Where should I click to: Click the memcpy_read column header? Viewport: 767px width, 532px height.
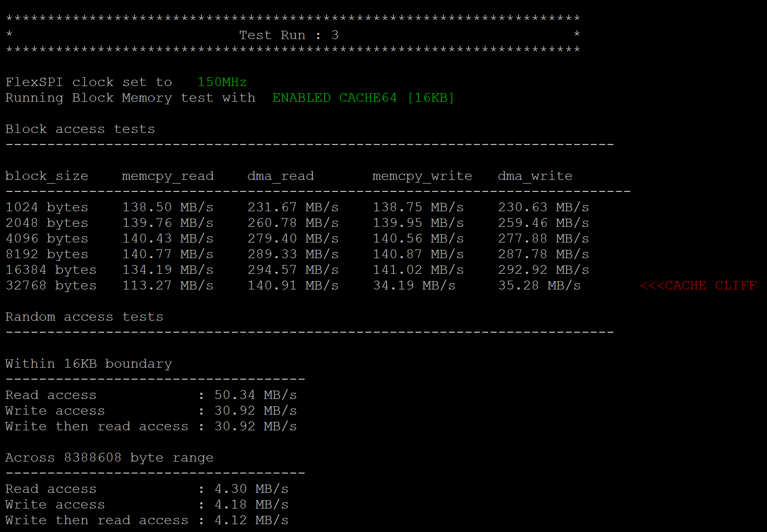pyautogui.click(x=167, y=176)
